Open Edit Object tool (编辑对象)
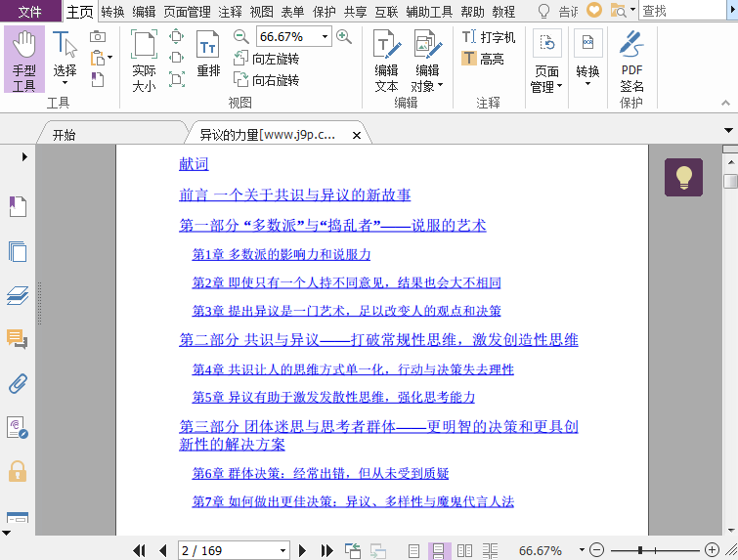This screenshot has height=560, width=738. (427, 61)
